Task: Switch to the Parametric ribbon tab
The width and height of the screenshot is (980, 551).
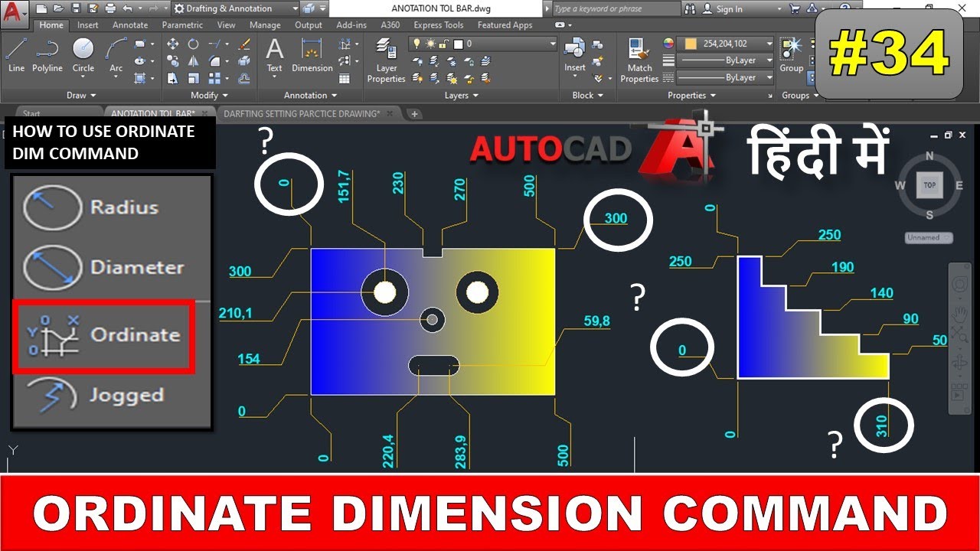Action: point(182,25)
